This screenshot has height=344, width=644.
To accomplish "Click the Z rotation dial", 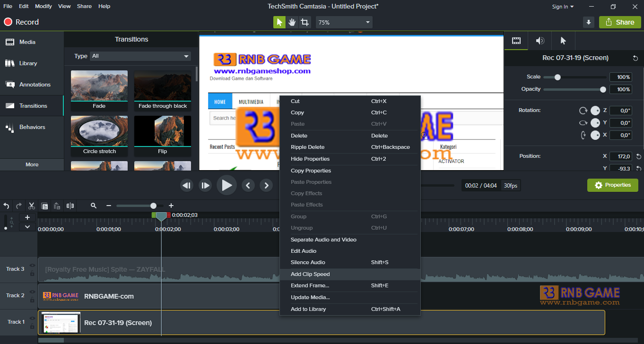I will [595, 111].
